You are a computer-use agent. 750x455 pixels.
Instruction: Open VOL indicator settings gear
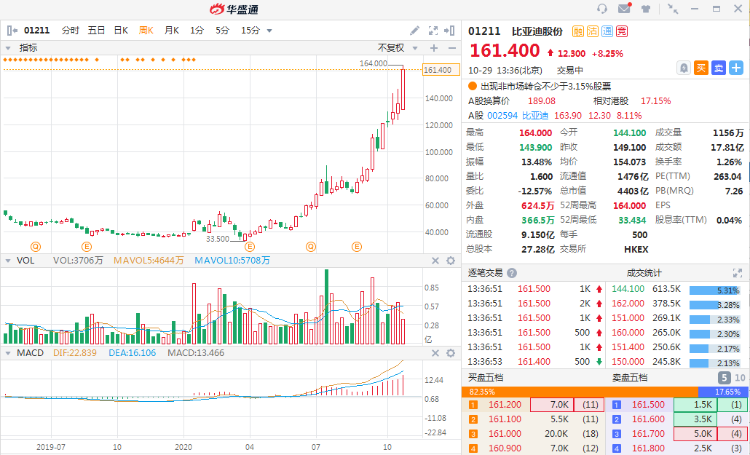(451, 261)
